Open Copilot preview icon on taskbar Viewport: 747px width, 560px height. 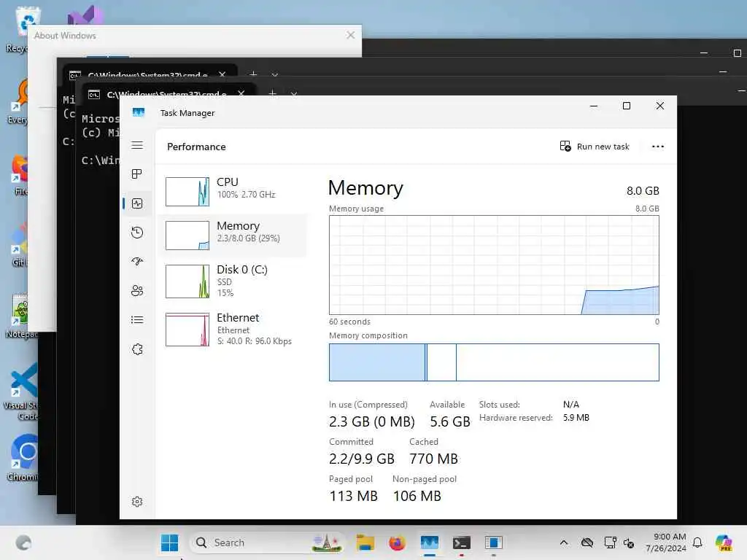[x=724, y=542]
